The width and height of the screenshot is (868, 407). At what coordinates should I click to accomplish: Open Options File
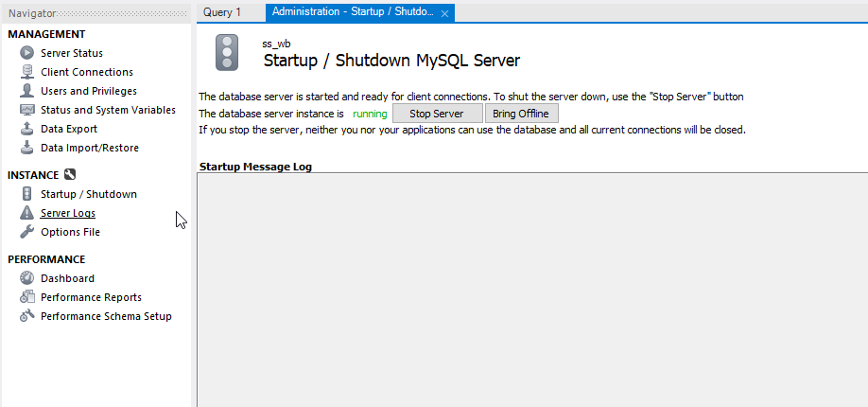tap(70, 232)
